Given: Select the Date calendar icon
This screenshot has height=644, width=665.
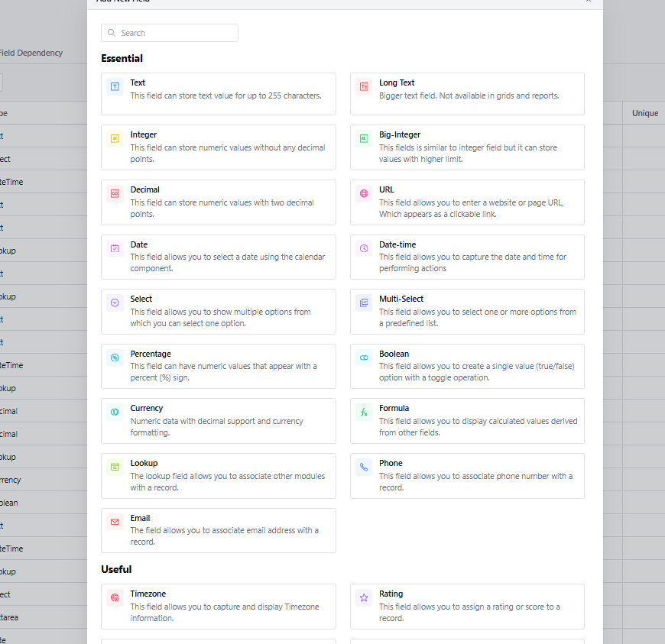Looking at the screenshot, I should [x=115, y=248].
